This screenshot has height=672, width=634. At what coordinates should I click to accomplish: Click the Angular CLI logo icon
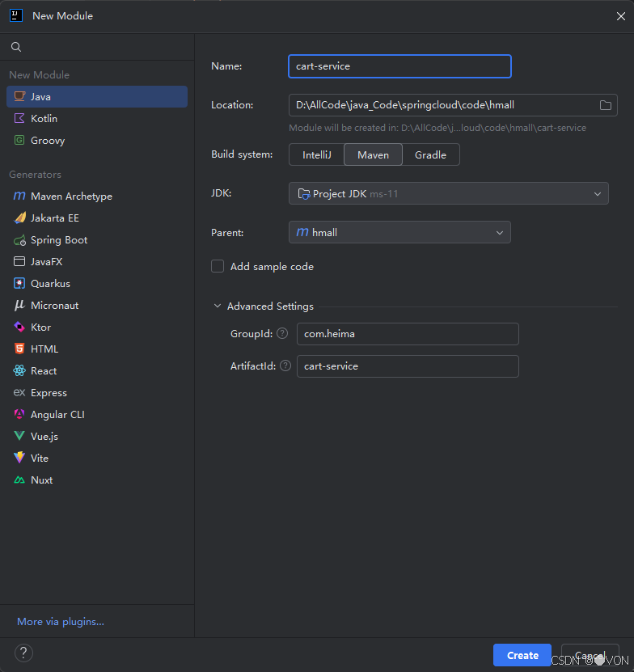(19, 414)
